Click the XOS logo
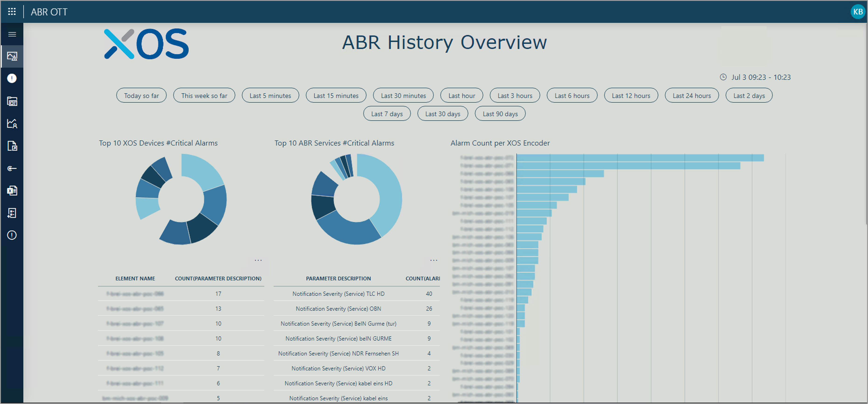Image resolution: width=868 pixels, height=404 pixels. coord(146,44)
